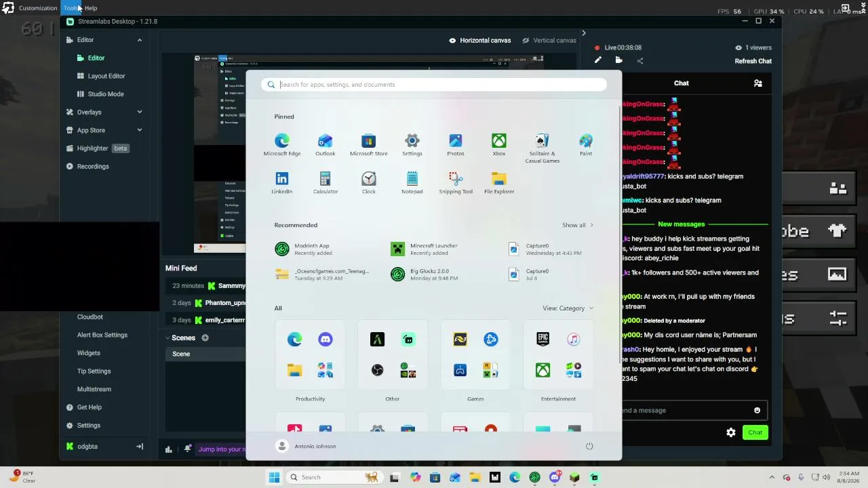Viewport: 868px width, 488px height.
Task: Expand the App Store sidebar section
Action: point(140,130)
